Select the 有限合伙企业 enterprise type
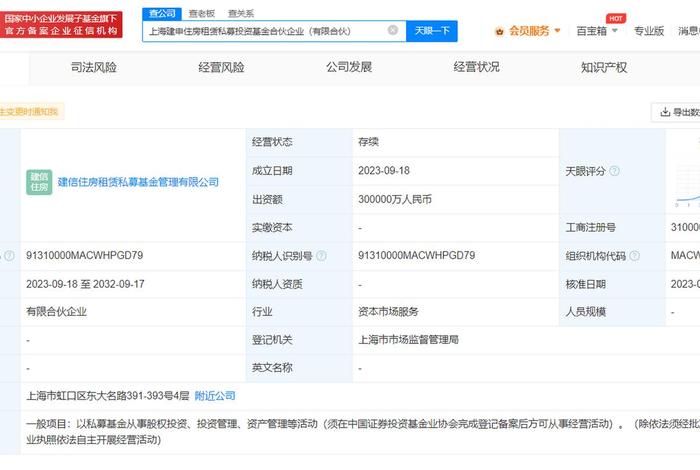The width and height of the screenshot is (700, 470). point(56,312)
